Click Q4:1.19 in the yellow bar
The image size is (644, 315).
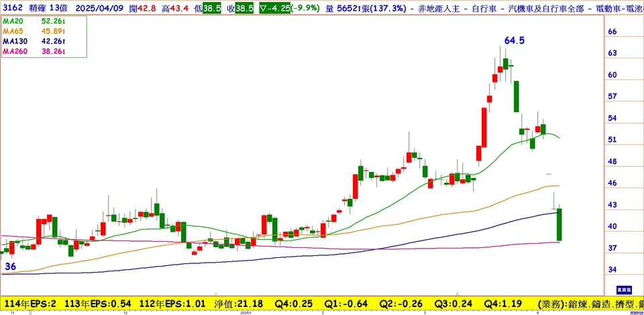pyautogui.click(x=502, y=304)
